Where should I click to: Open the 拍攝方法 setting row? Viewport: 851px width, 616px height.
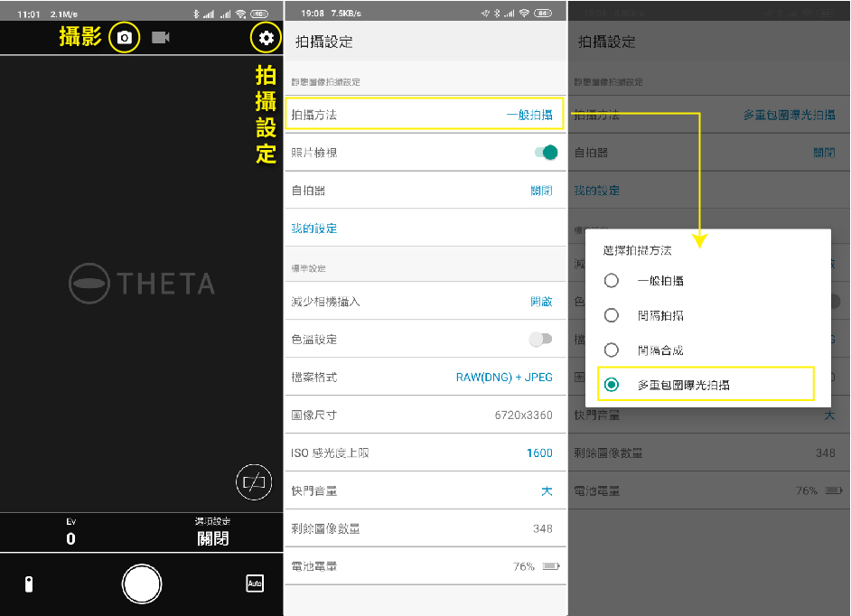424,115
